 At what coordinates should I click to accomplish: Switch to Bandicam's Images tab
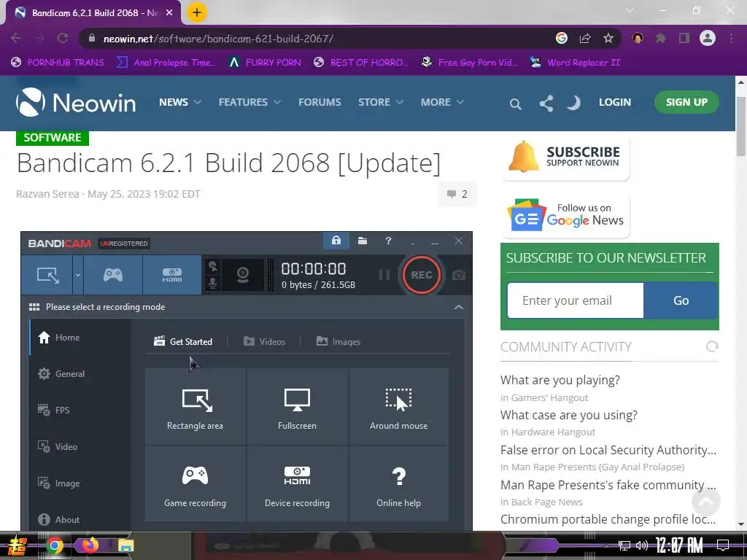click(x=338, y=341)
